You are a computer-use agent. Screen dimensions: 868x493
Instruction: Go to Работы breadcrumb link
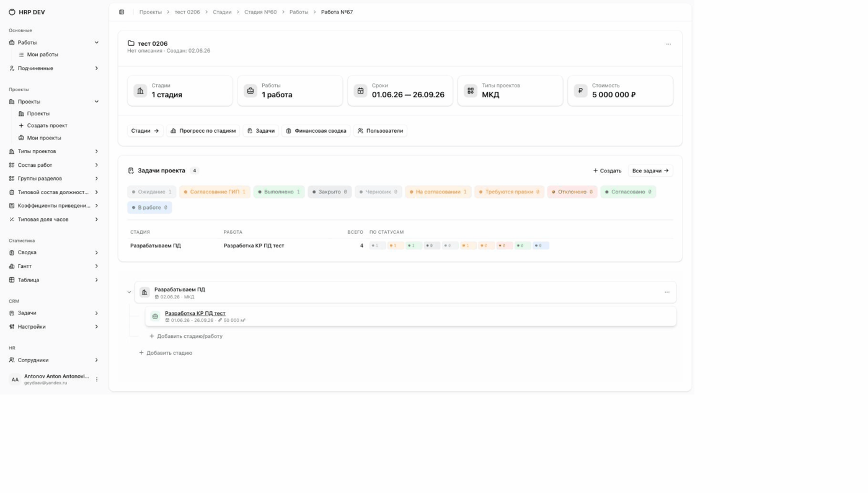[x=299, y=12]
